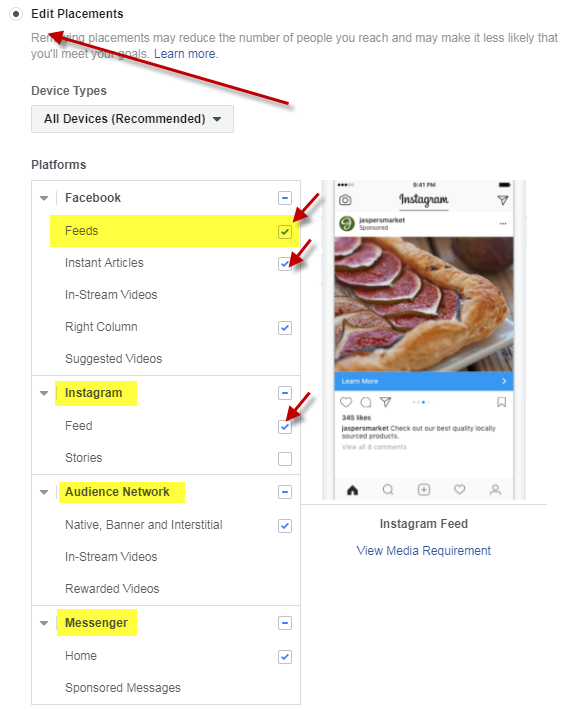Select the Sponsored Messages placement row

tap(166, 688)
